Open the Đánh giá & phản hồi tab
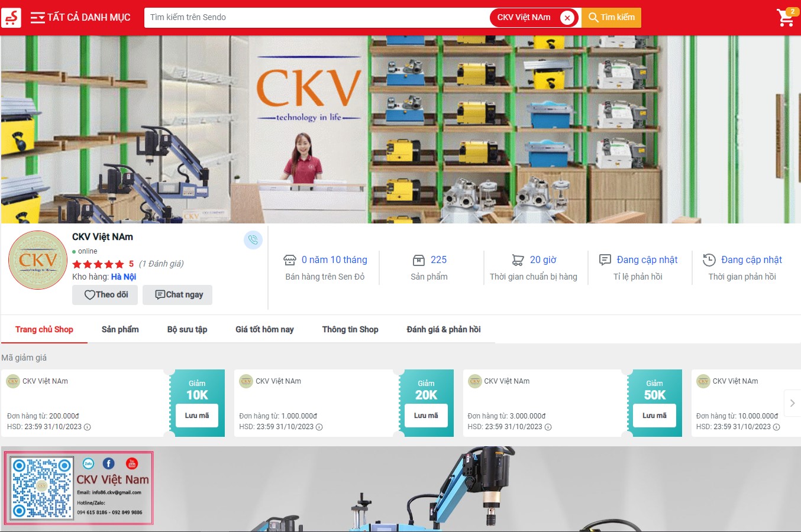Image resolution: width=801 pixels, height=532 pixels. [x=444, y=329]
